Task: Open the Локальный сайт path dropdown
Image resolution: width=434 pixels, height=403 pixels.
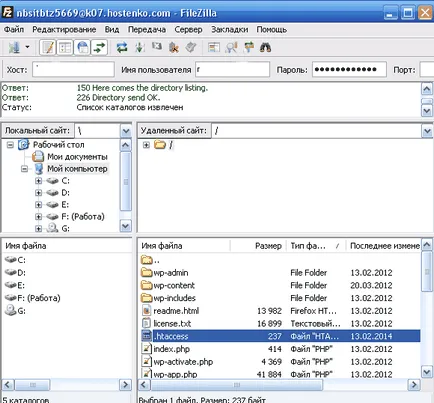Action: point(126,131)
